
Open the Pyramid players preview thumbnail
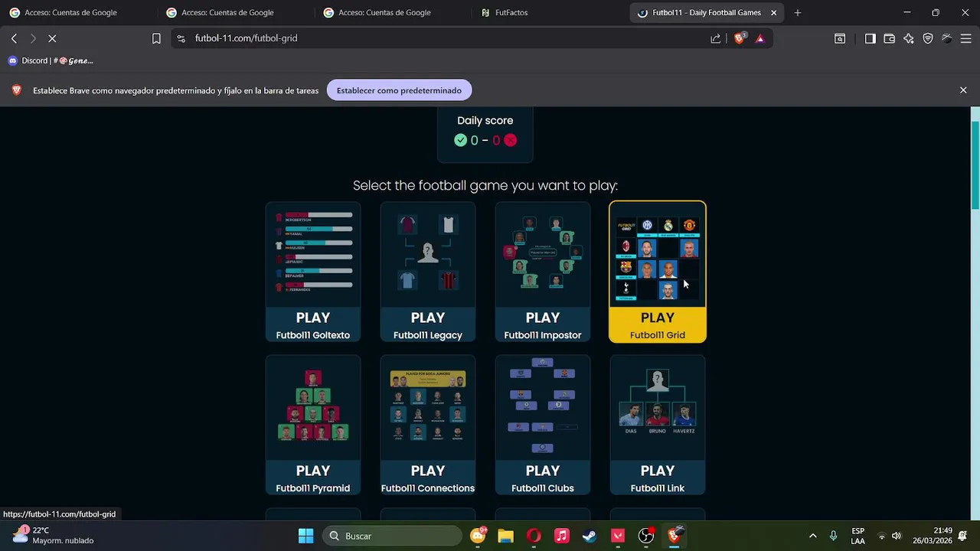point(313,408)
